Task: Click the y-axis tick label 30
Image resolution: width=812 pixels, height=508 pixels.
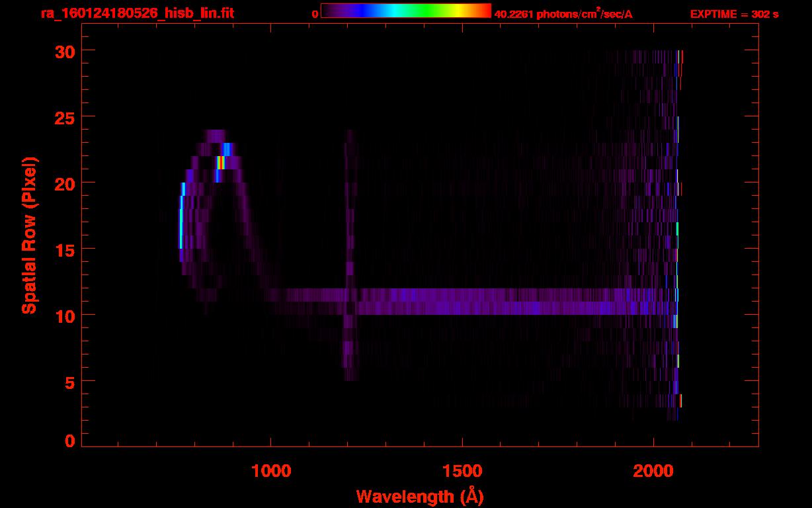Action: [63, 51]
